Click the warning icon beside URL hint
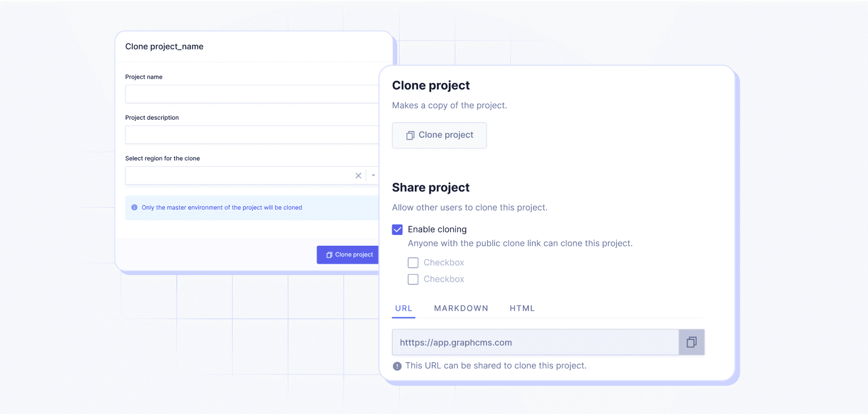 pyautogui.click(x=397, y=365)
